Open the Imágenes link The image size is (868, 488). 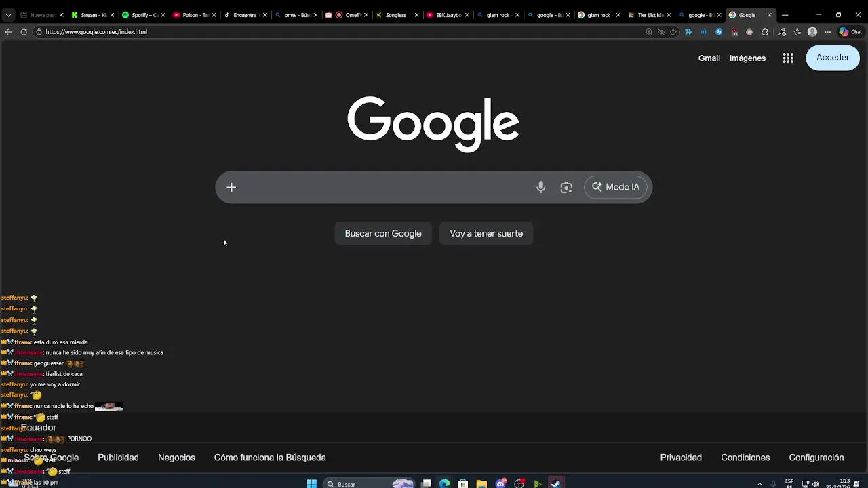coord(747,58)
